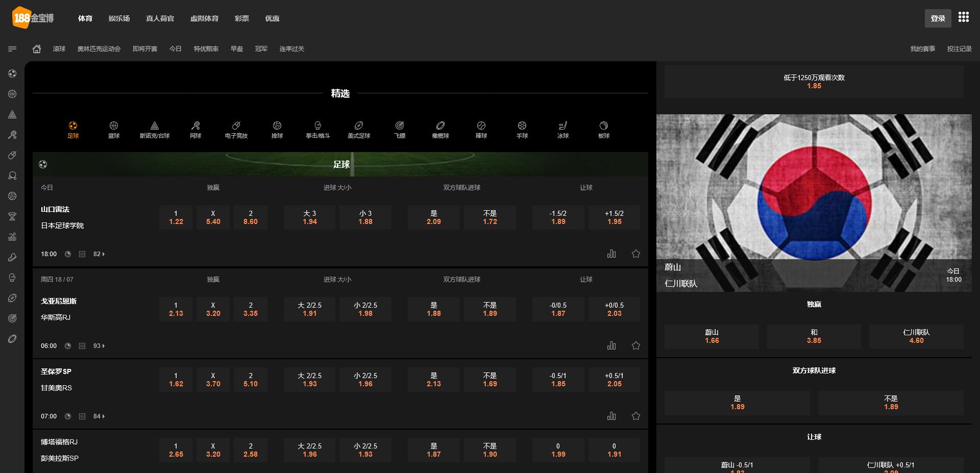Click the 188金宝博 logo

(x=33, y=18)
